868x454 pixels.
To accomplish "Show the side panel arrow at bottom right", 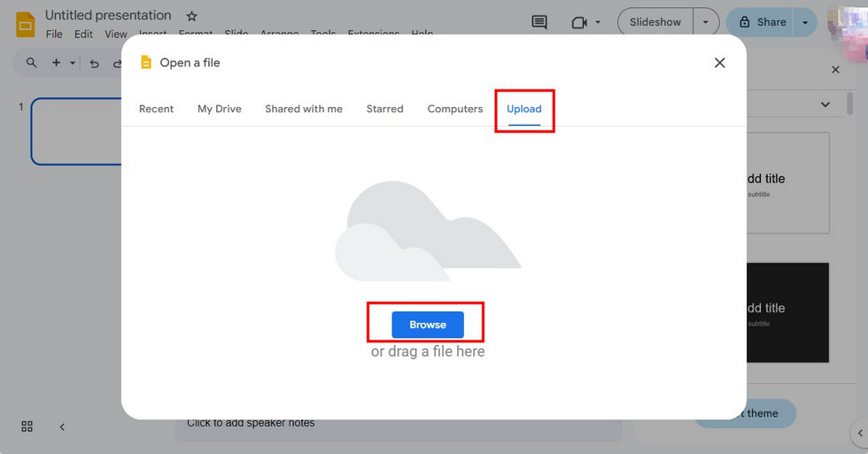I will pos(860,433).
